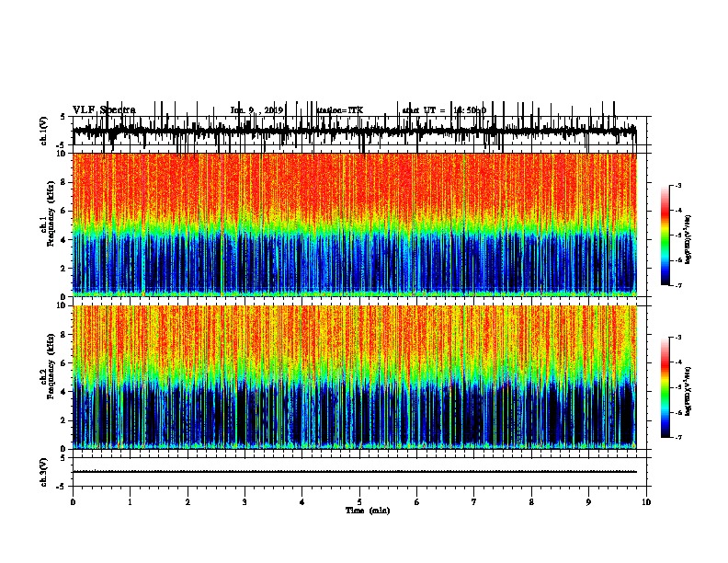
Task: Click the ch.2 spectrogram color scale bar
Action: (x=665, y=387)
